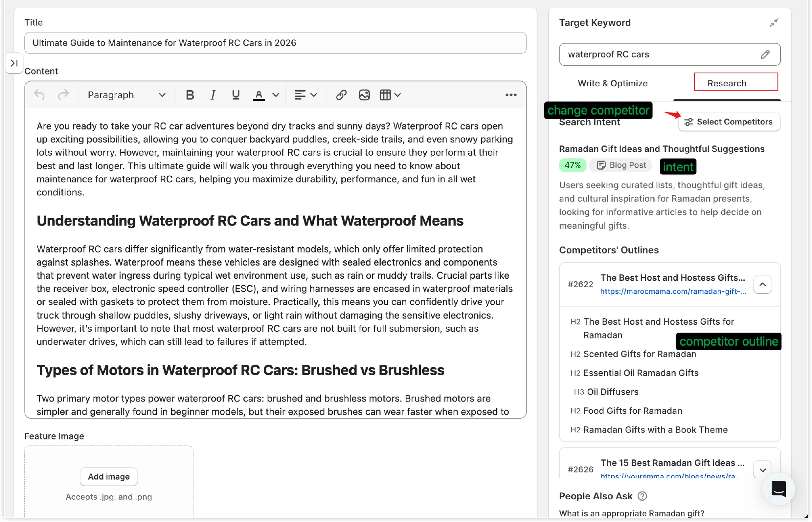Open the chat support widget

(779, 489)
